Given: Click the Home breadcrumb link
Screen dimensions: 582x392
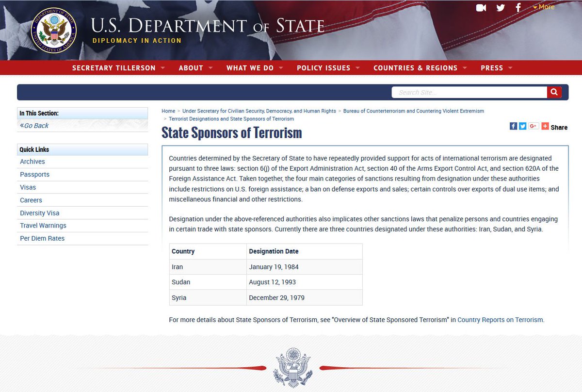Looking at the screenshot, I should click(x=168, y=111).
